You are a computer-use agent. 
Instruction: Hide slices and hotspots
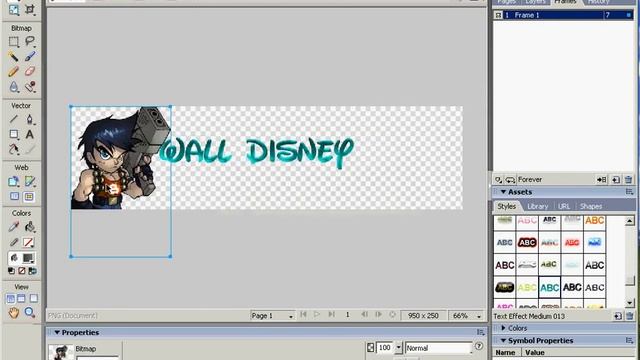coord(14,197)
